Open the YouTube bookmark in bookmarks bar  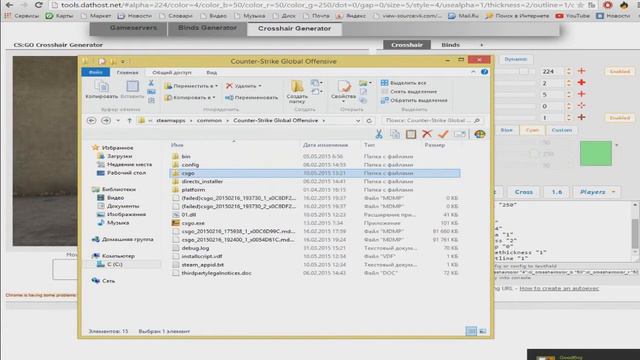(573, 16)
